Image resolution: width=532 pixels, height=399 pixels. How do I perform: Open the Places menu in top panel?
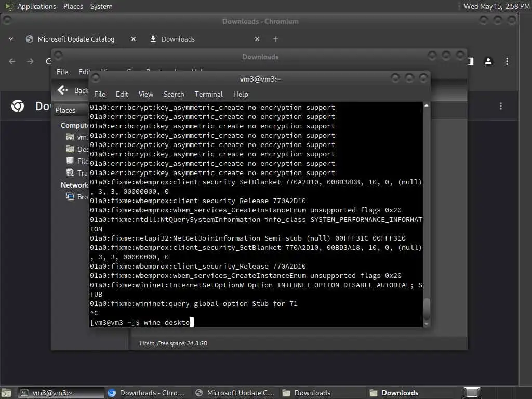pyautogui.click(x=73, y=6)
